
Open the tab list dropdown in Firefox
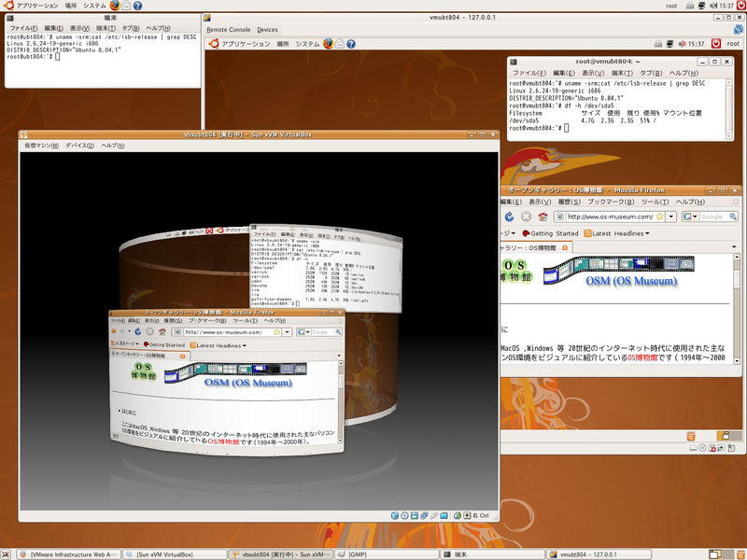734,247
